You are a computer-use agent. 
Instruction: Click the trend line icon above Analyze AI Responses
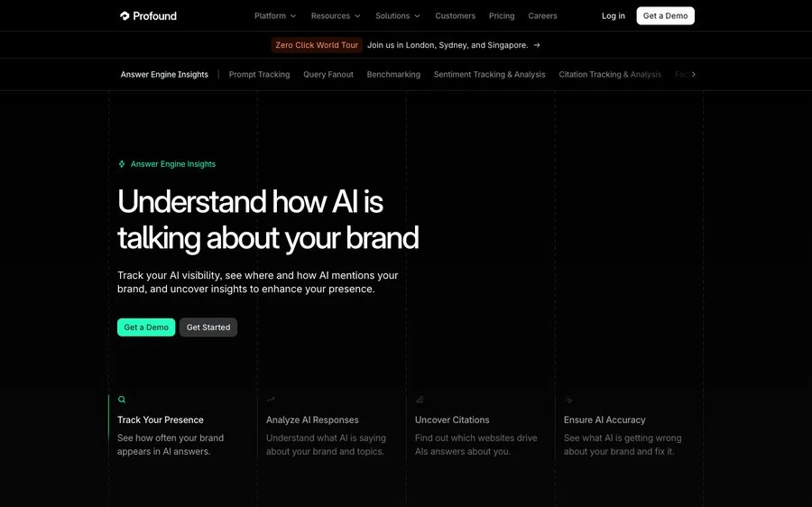(x=271, y=400)
